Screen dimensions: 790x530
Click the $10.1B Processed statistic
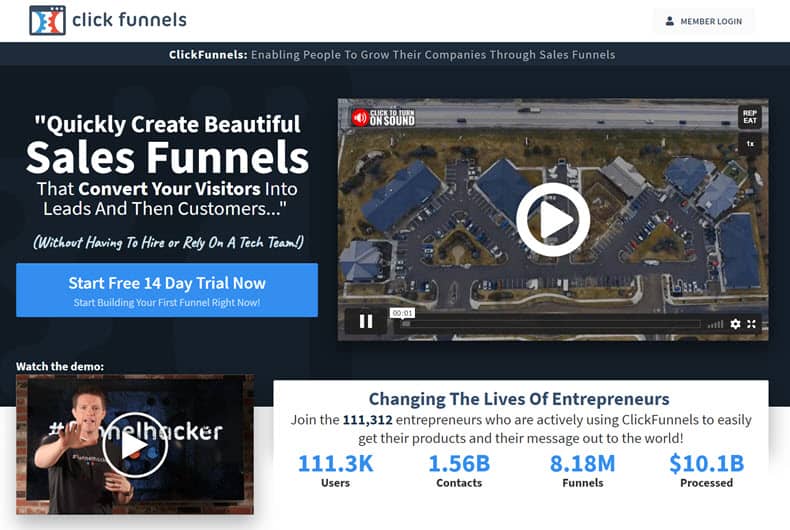706,471
